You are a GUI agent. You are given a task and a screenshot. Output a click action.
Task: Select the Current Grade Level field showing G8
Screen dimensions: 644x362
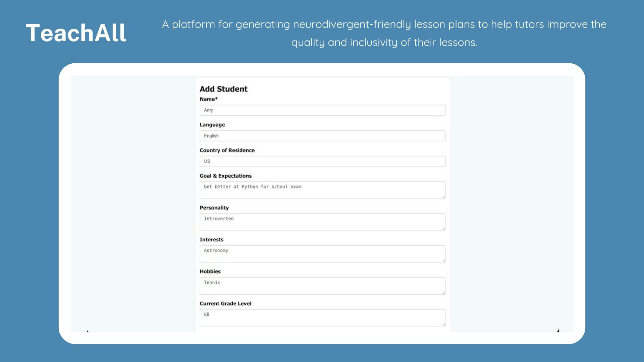pyautogui.click(x=322, y=317)
